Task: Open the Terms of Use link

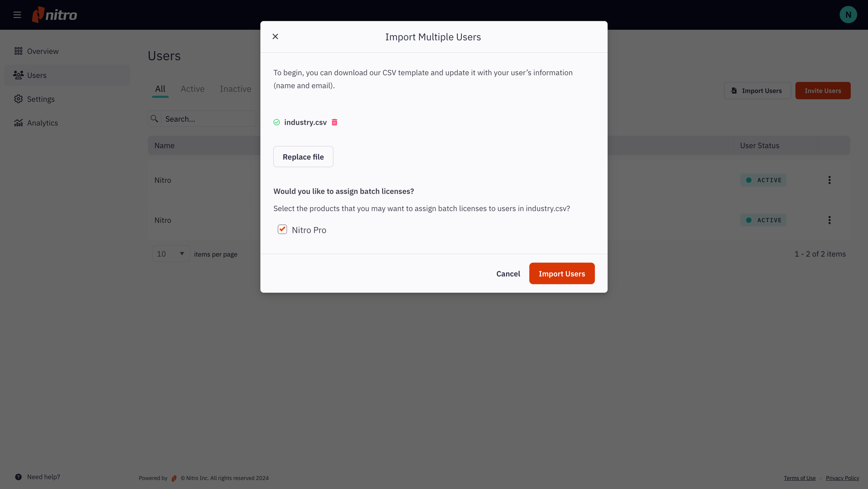Action: (799, 478)
